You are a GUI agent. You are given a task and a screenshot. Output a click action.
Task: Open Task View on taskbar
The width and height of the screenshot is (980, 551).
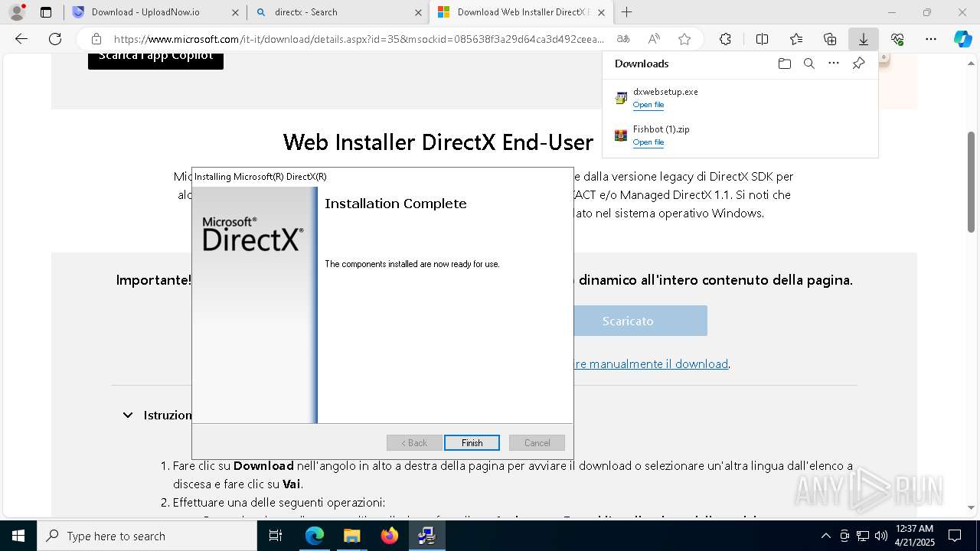click(276, 536)
